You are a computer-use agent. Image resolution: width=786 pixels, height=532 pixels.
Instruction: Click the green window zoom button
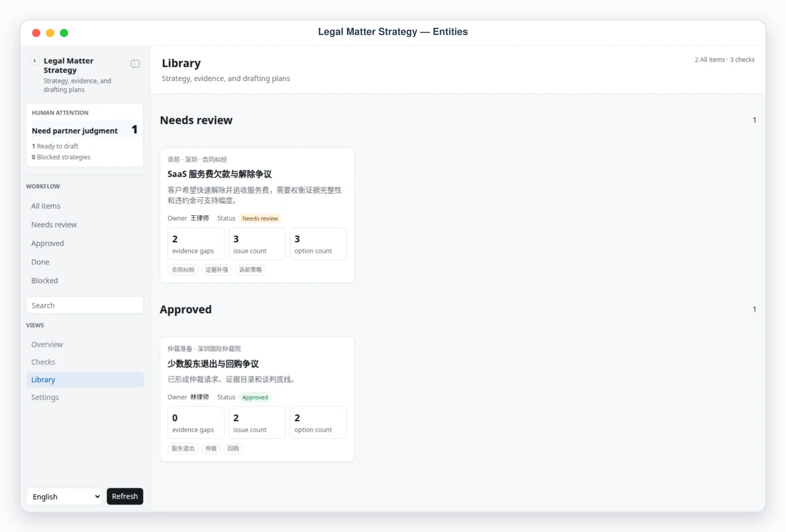click(x=64, y=33)
